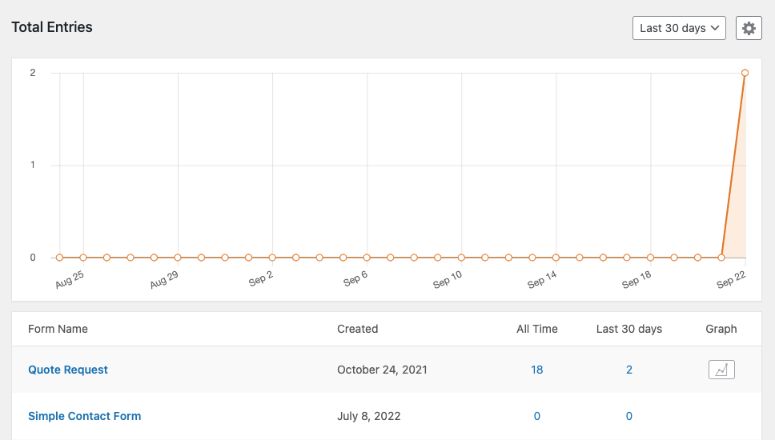775x440 pixels.
Task: Expand the Last 30 days dropdown
Action: click(x=679, y=28)
